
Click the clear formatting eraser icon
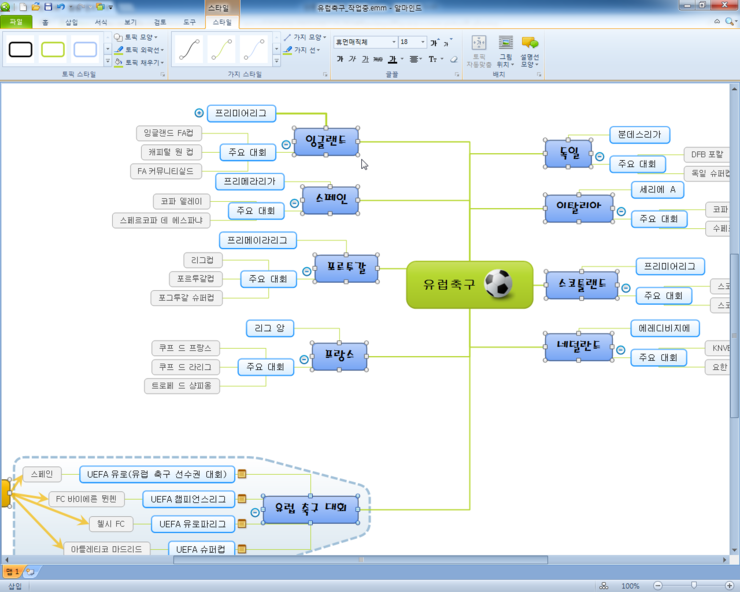454,59
